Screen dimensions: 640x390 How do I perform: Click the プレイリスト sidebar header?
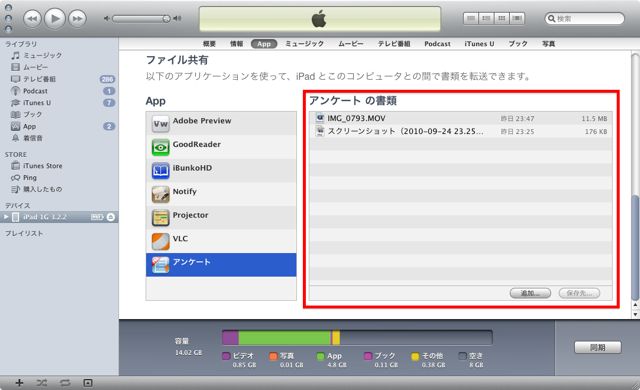coord(24,233)
